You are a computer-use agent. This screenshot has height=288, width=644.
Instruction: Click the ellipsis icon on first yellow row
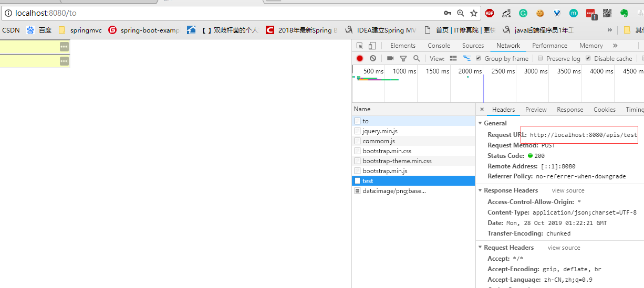click(64, 47)
